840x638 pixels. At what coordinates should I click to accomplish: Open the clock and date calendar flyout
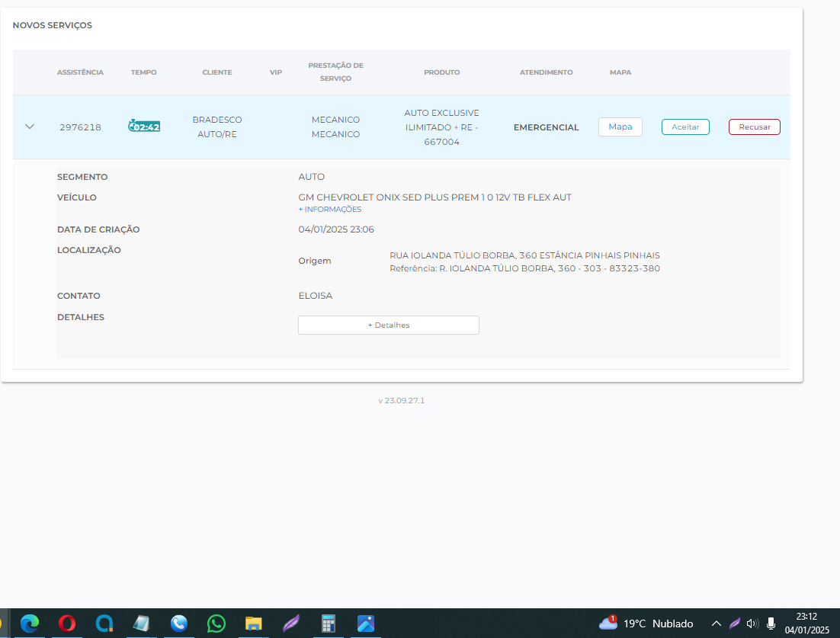[806, 624]
